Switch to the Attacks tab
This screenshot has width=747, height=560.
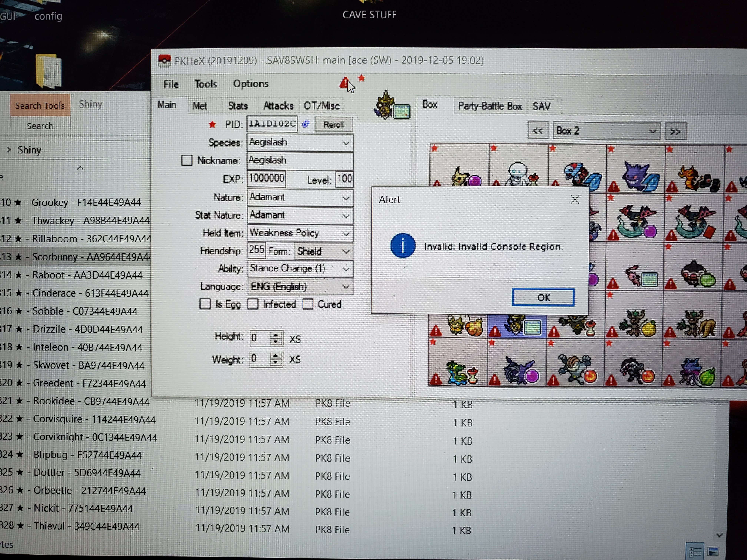279,106
